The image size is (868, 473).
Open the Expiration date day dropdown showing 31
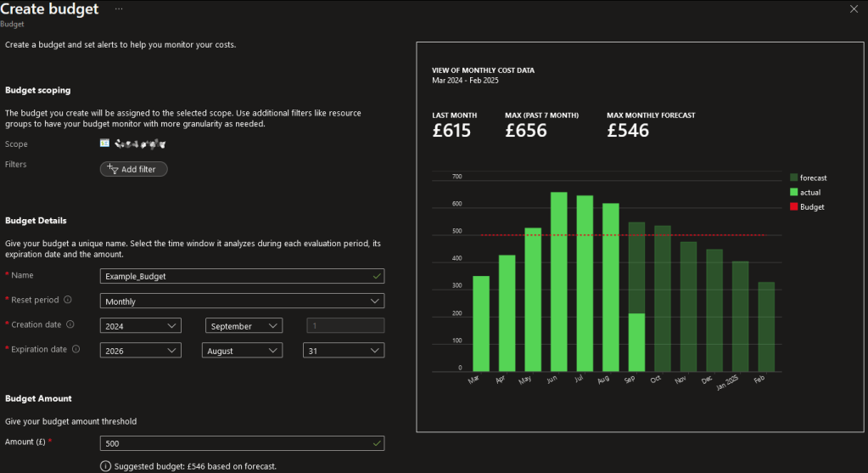[343, 350]
